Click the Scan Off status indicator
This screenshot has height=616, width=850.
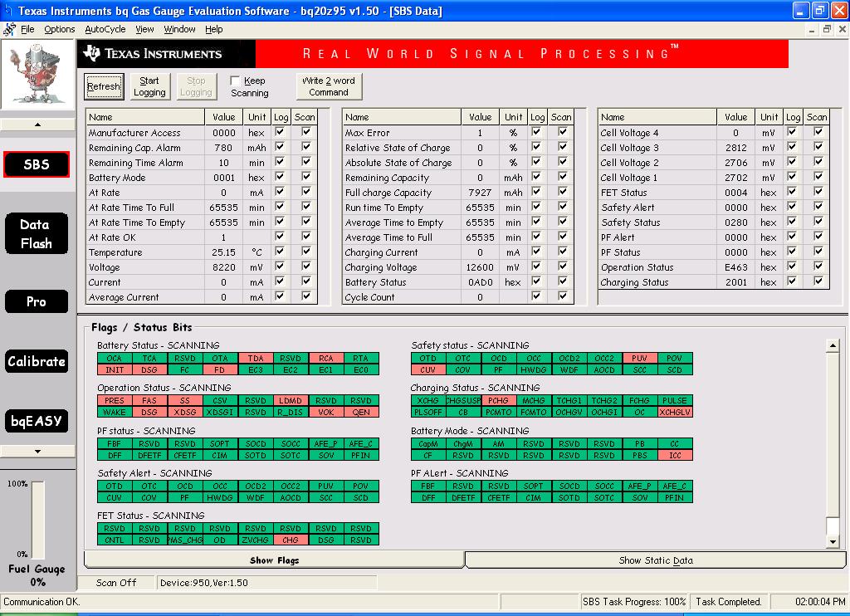116,583
